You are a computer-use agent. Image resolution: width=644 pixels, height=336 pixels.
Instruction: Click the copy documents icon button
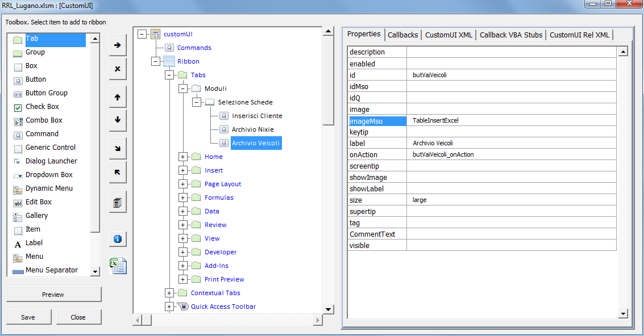[x=118, y=202]
